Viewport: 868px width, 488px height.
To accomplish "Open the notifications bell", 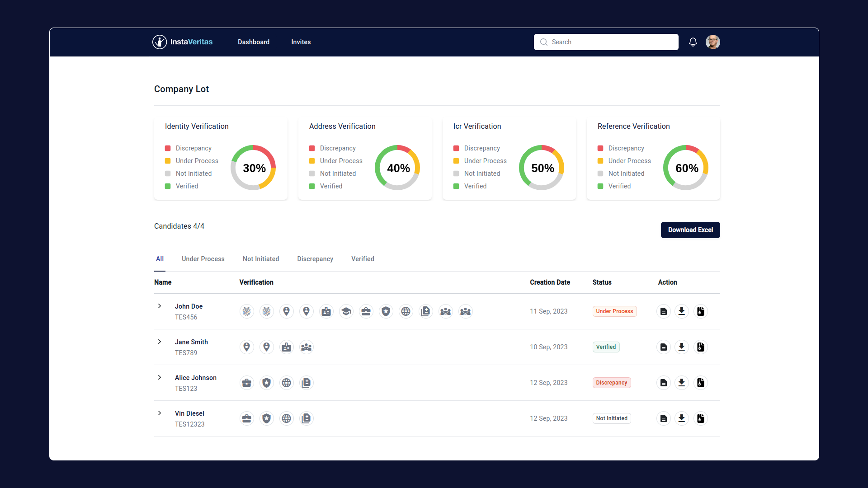I will (x=693, y=42).
